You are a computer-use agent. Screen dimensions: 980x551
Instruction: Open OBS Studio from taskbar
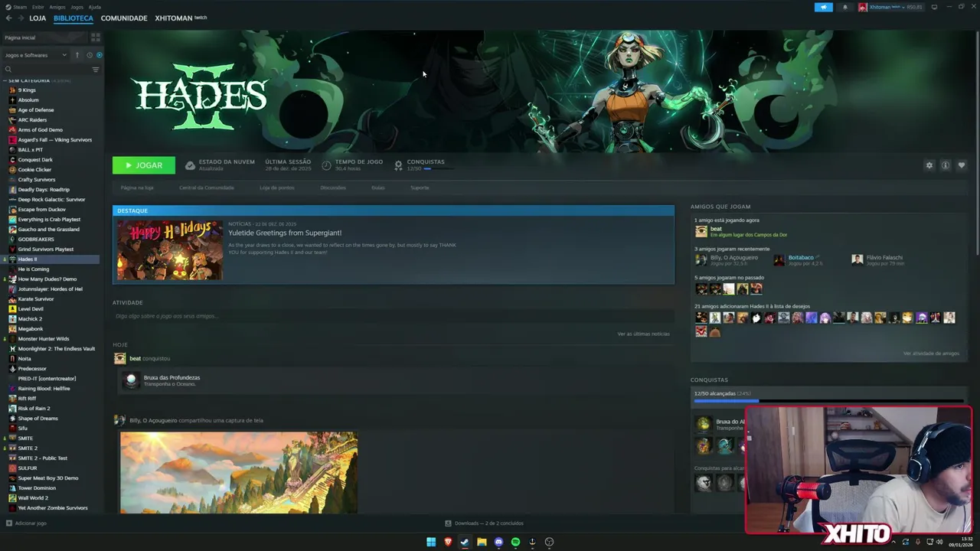[x=549, y=542]
